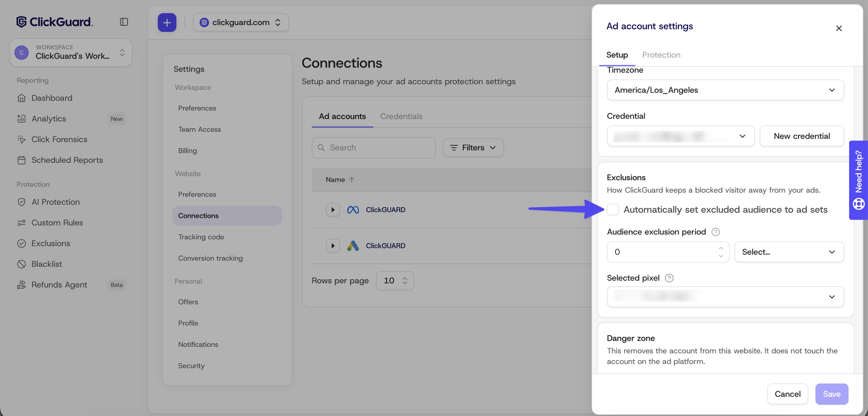Click the workspace avatar C
Viewport: 868px width, 416px height.
tap(22, 53)
